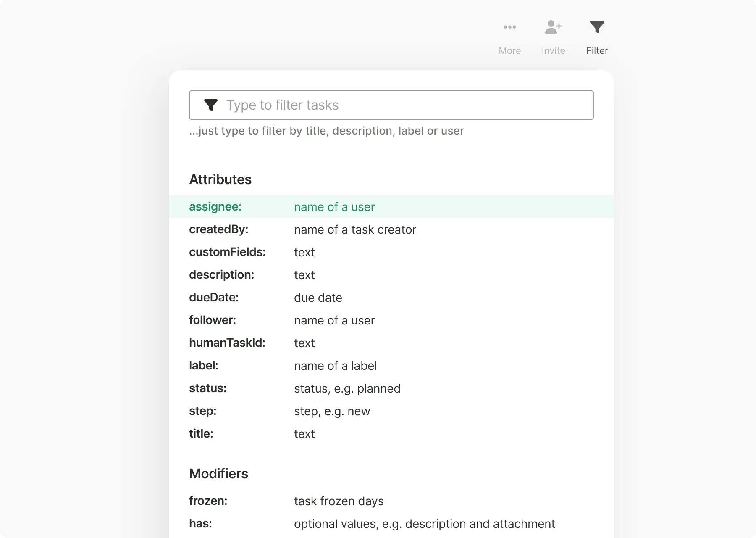
Task: Select the assignee: attribute filter
Action: 215,207
